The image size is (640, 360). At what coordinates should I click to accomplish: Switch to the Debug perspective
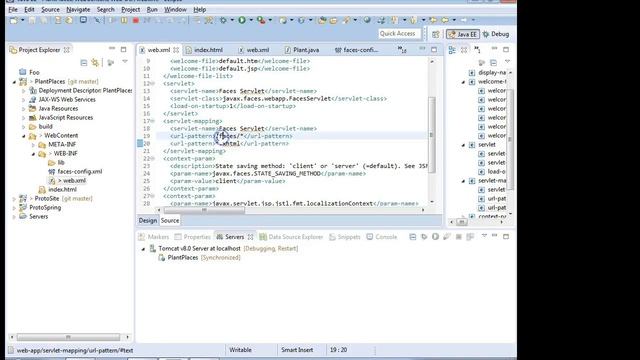(x=496, y=34)
